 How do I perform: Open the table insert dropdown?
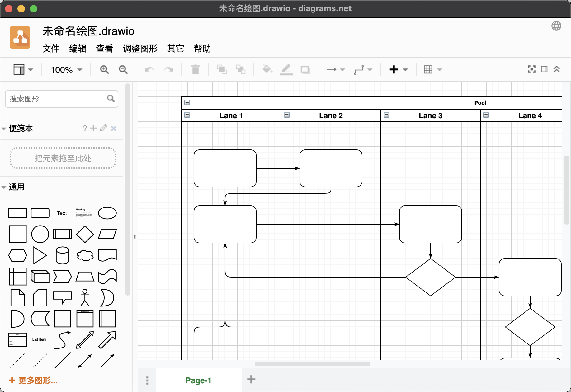coord(433,69)
